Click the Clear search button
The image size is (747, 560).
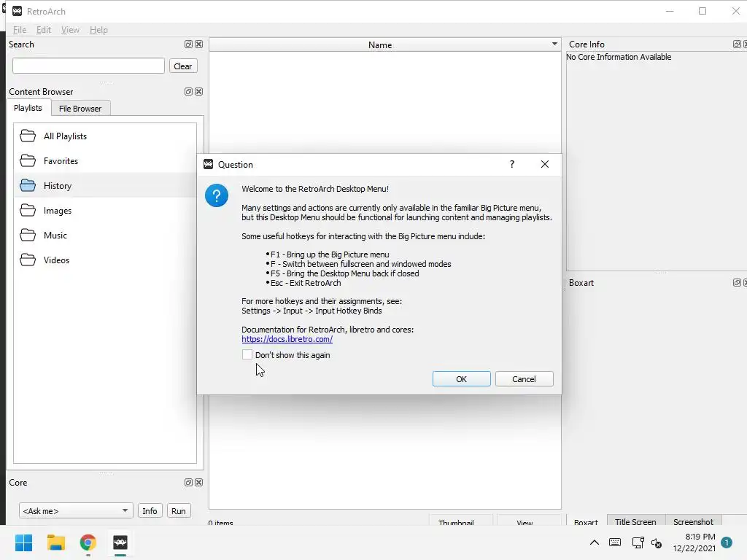click(183, 66)
